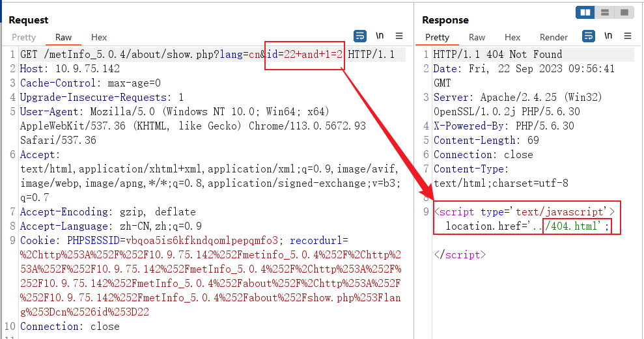Image resolution: width=644 pixels, height=339 pixels.
Task: Select combined tabbed layout icon
Action: [x=624, y=12]
